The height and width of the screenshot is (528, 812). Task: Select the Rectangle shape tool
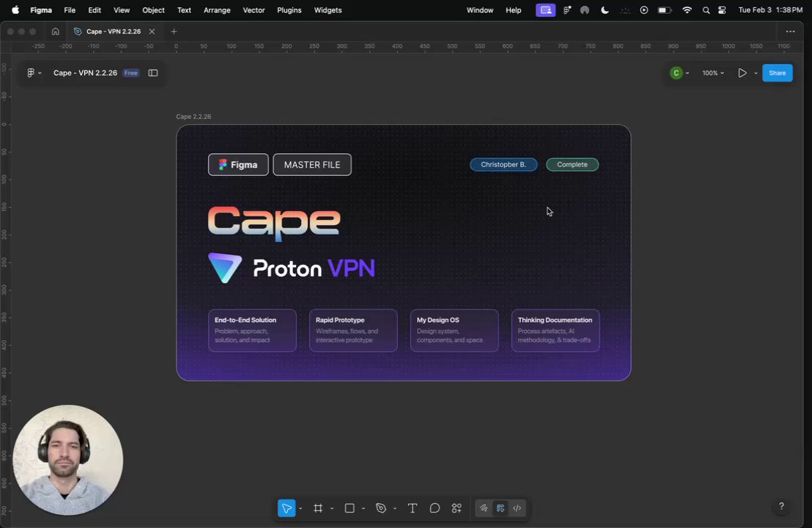[350, 508]
